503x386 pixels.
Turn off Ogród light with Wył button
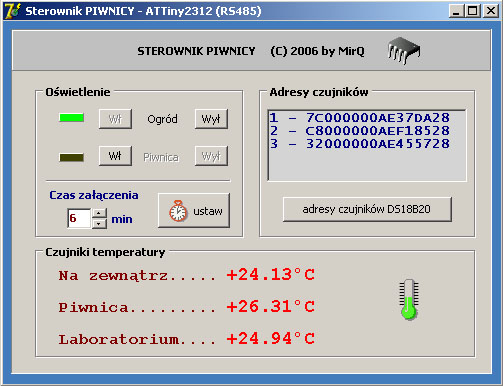[x=211, y=119]
